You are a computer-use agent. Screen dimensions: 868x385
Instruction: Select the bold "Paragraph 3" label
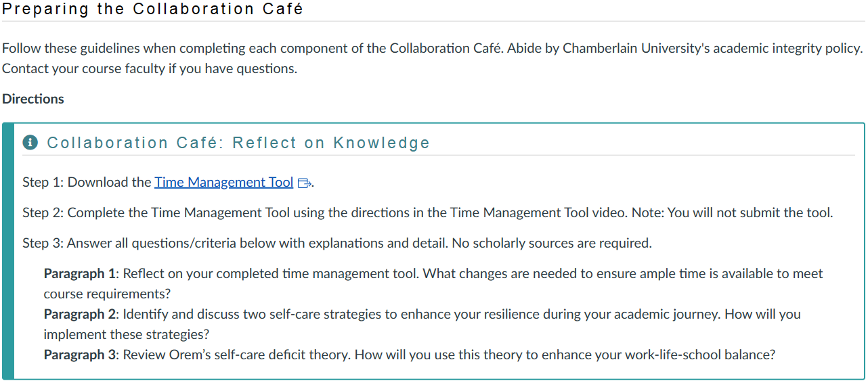79,355
